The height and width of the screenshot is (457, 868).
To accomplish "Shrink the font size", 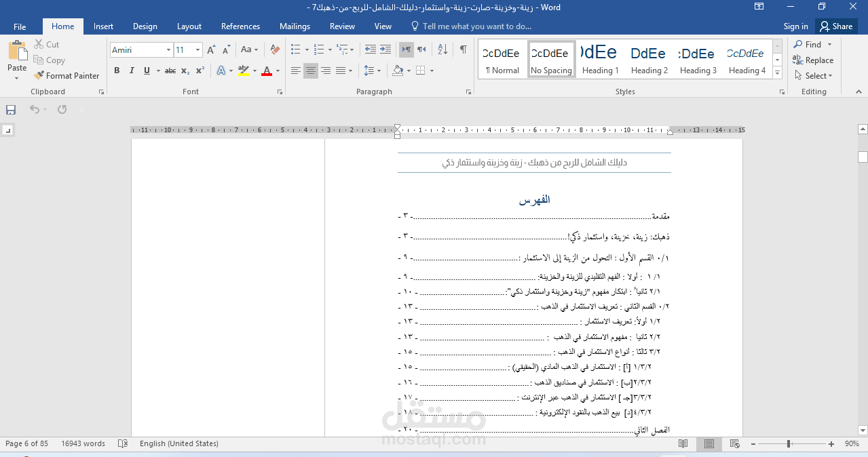I will pyautogui.click(x=225, y=49).
